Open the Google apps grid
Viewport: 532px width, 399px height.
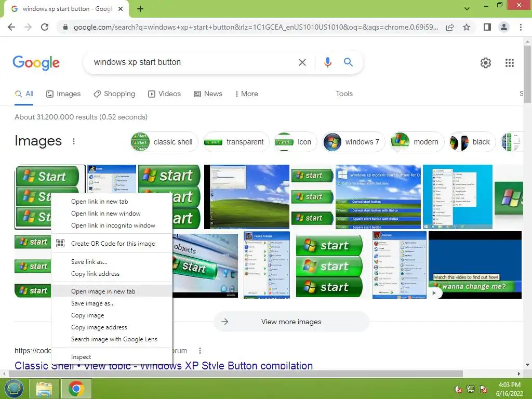509,63
